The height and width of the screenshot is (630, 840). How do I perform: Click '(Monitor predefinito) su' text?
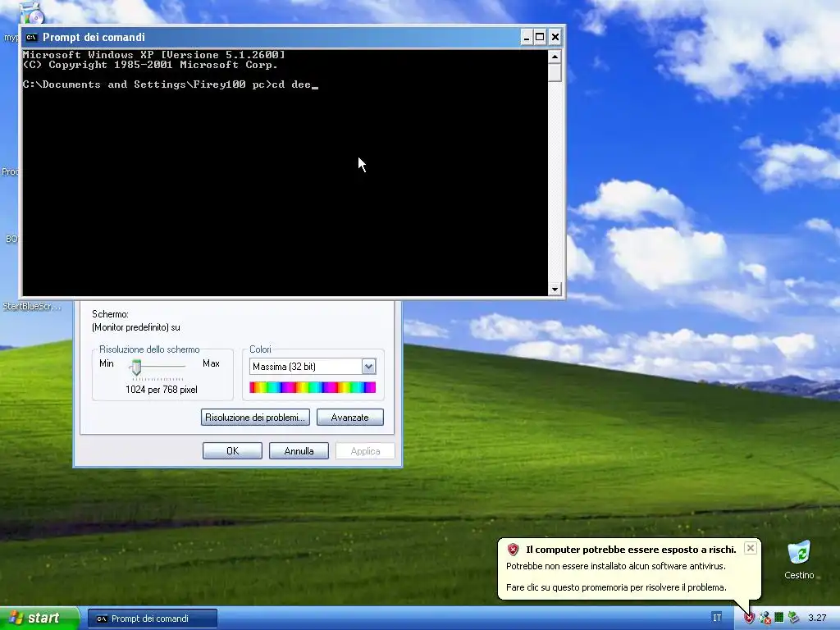tap(136, 326)
